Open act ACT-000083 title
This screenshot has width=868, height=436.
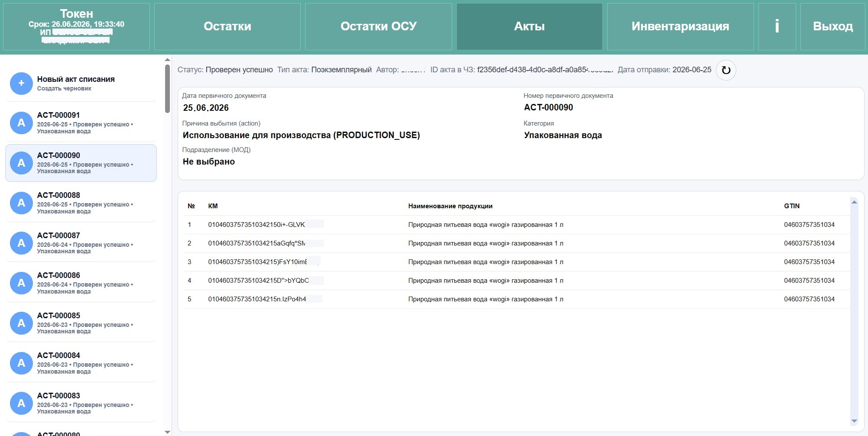(59, 396)
